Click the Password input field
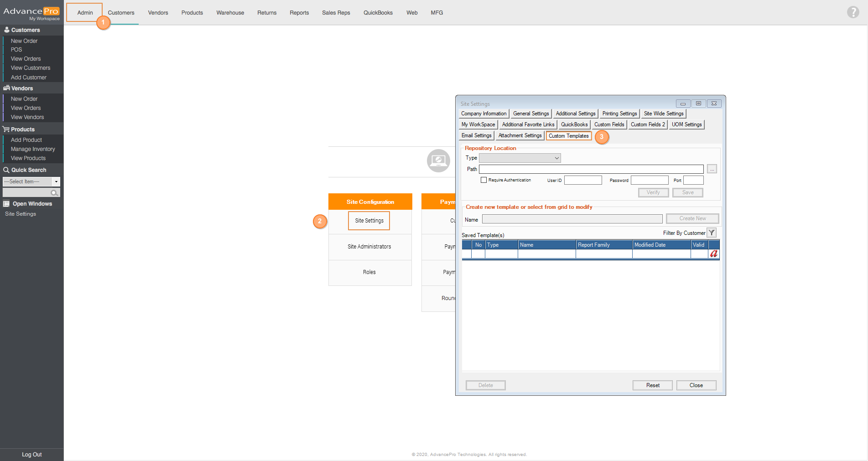This screenshot has height=461, width=868. 649,181
